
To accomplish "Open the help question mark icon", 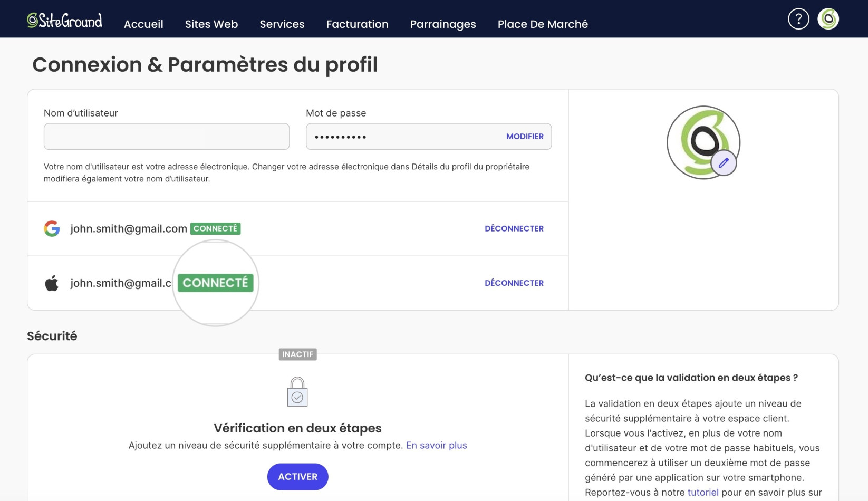I will coord(798,19).
